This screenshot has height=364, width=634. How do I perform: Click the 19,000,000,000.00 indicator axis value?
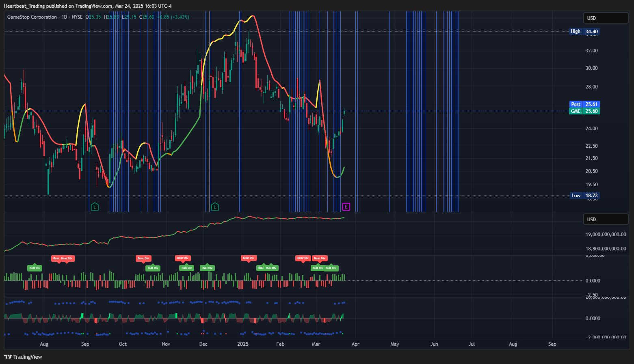(606, 235)
